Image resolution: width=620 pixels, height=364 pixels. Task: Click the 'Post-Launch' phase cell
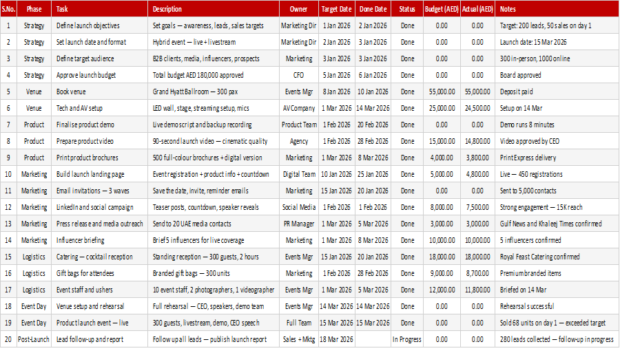[34, 339]
